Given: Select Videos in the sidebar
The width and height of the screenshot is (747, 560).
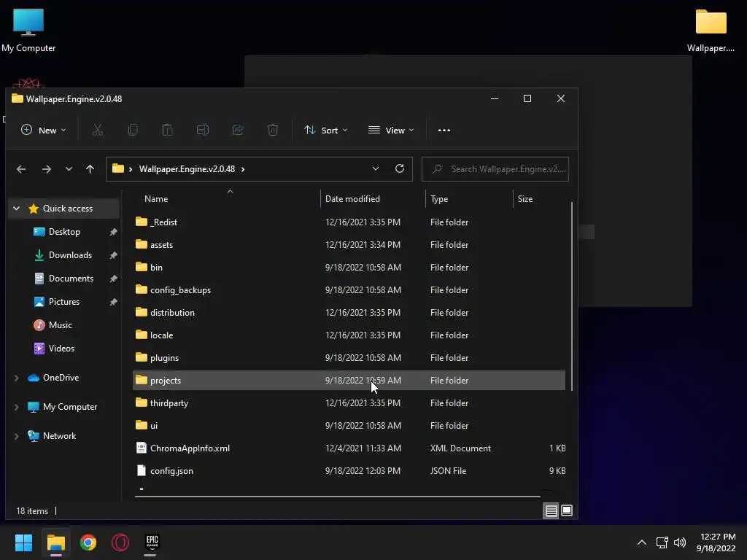Looking at the screenshot, I should click(x=61, y=349).
